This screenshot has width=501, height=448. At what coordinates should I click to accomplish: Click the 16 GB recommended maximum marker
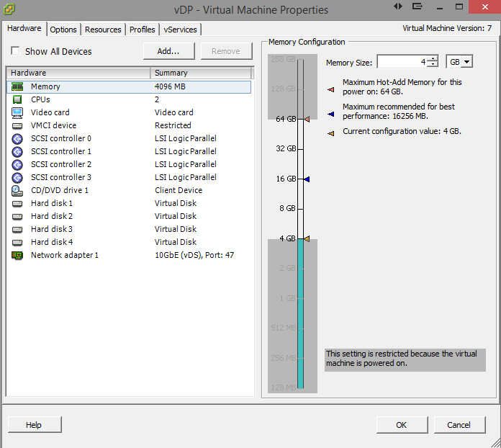point(307,179)
